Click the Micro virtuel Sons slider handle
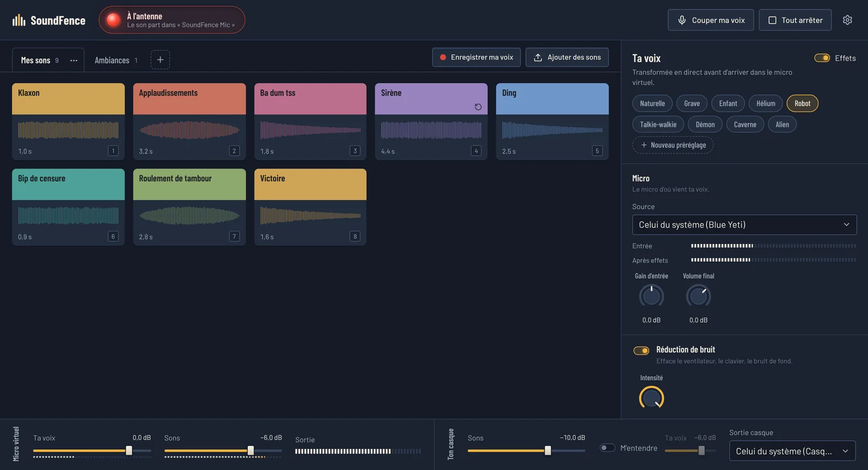The height and width of the screenshot is (470, 868). (x=251, y=450)
